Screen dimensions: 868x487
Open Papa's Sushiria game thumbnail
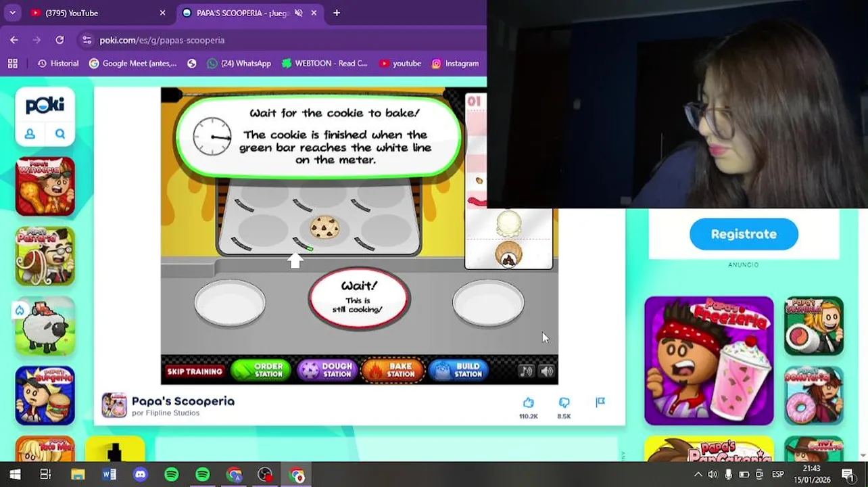click(814, 326)
